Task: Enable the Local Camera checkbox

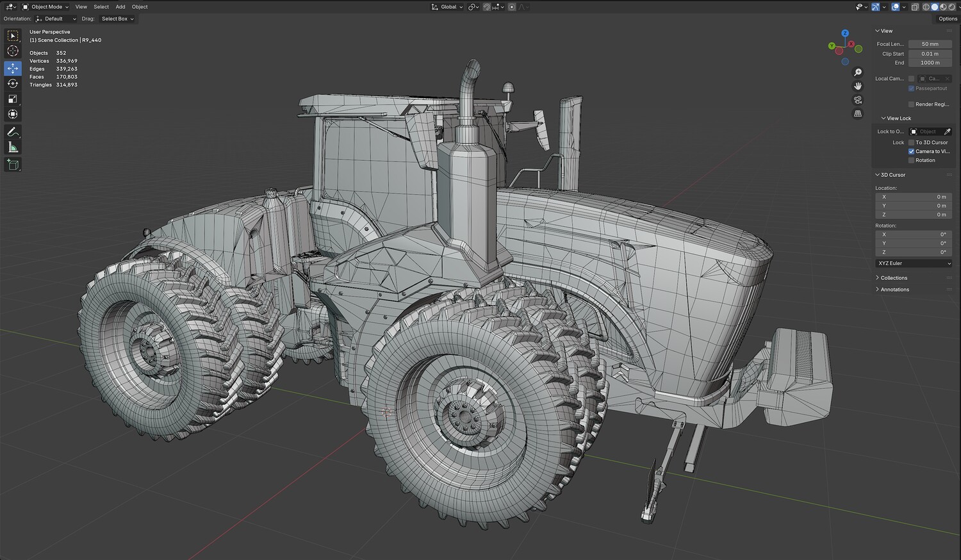Action: tap(912, 79)
